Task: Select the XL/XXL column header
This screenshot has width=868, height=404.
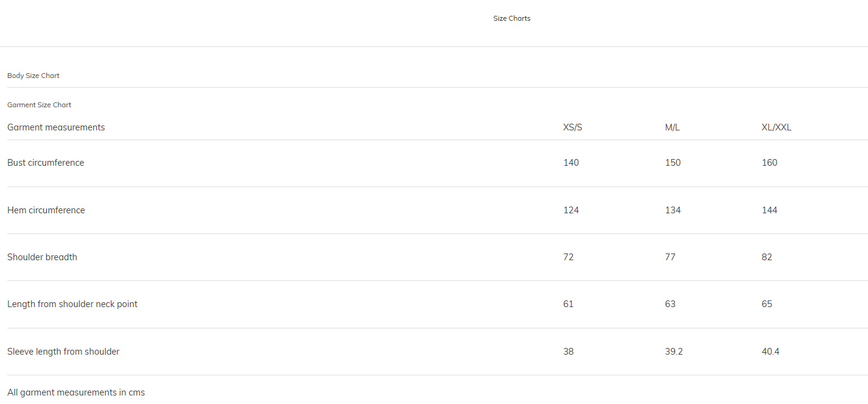Action: (776, 127)
